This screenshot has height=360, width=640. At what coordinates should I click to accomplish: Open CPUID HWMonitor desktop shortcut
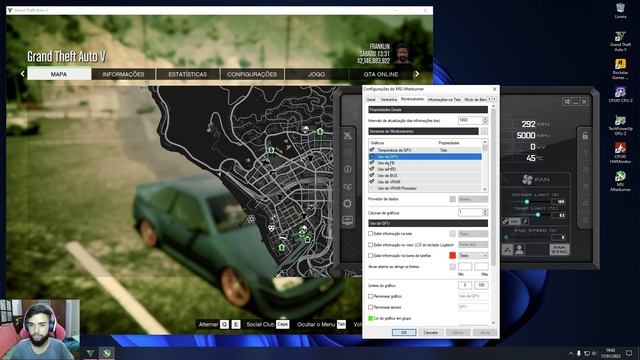click(620, 153)
